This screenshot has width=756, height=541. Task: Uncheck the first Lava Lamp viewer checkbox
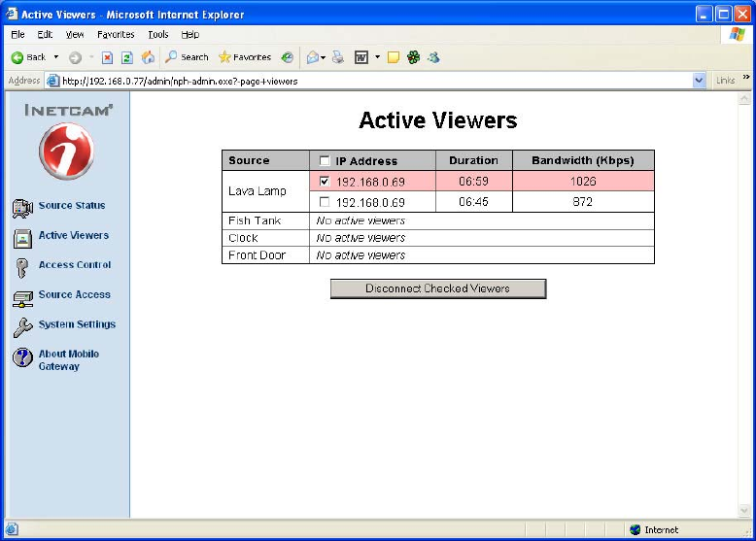click(x=325, y=182)
